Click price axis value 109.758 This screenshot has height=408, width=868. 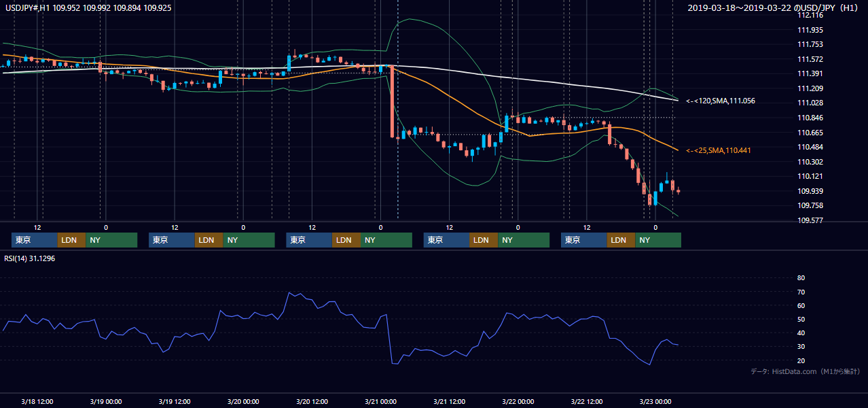click(x=810, y=205)
